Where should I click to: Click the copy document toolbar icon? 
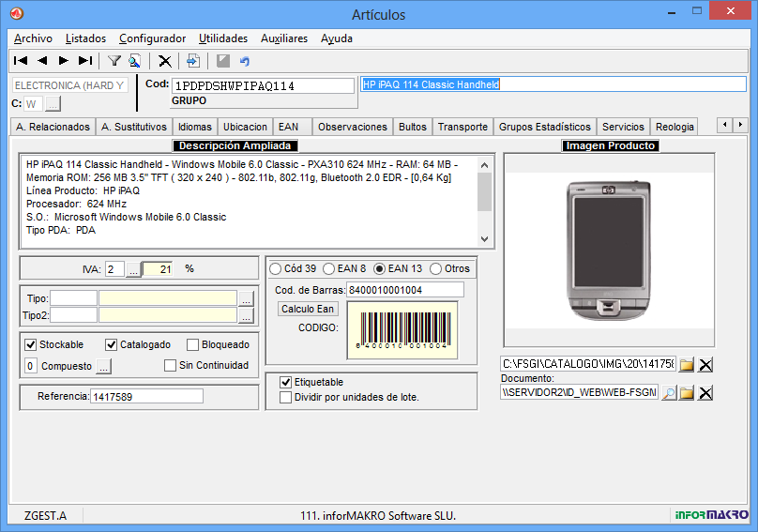[193, 60]
